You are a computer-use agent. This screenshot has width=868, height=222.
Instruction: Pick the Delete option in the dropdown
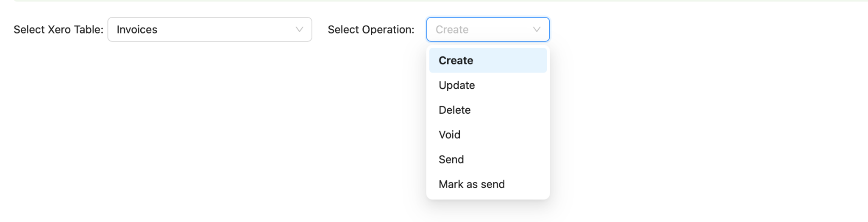(488, 110)
